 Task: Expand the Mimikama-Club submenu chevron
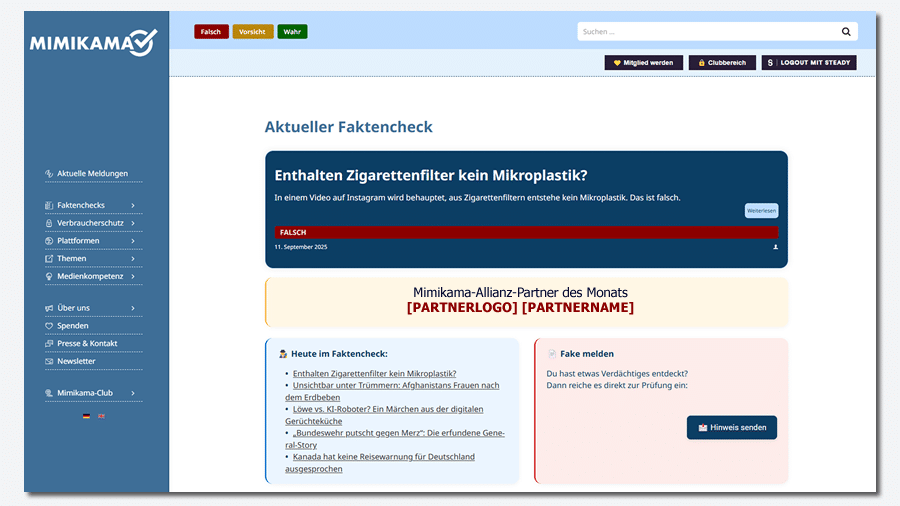click(x=133, y=392)
